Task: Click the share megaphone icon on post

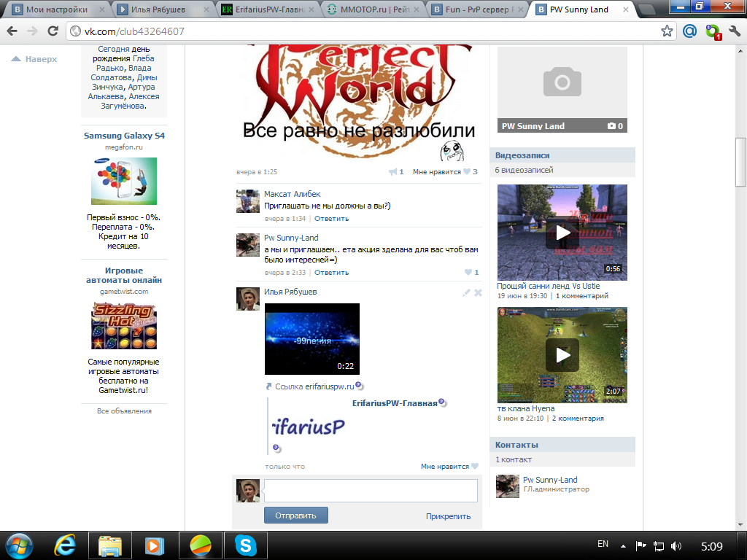Action: click(x=393, y=172)
